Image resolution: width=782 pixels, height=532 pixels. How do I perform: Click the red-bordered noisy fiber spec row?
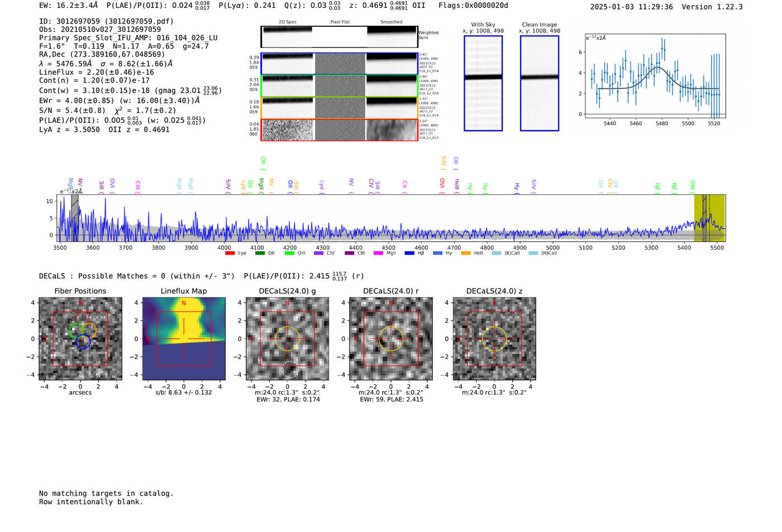340,130
